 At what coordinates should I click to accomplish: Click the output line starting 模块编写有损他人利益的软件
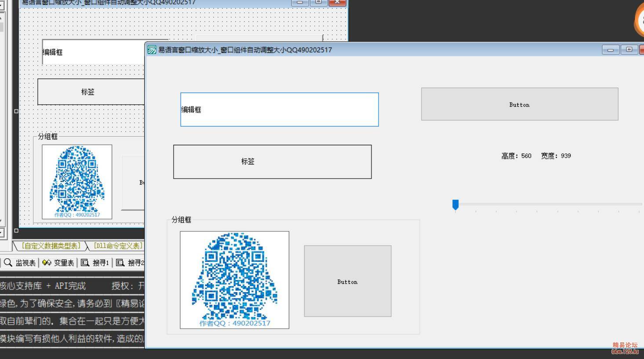click(x=72, y=338)
